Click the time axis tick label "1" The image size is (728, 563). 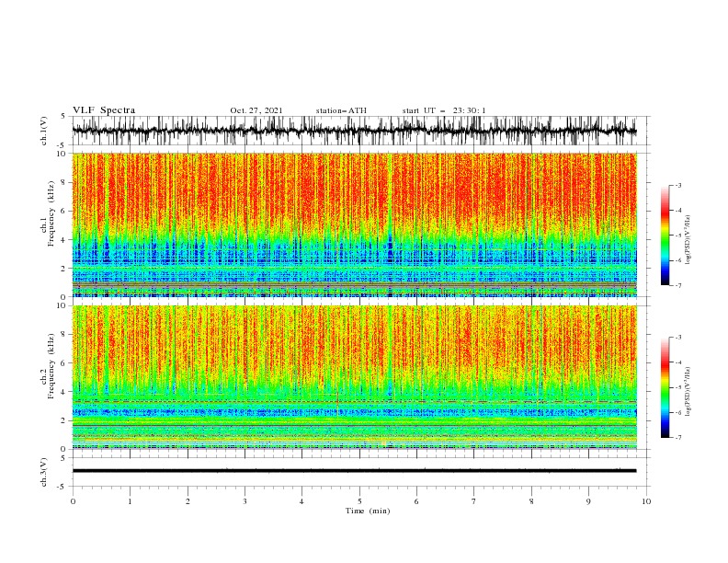(130, 501)
